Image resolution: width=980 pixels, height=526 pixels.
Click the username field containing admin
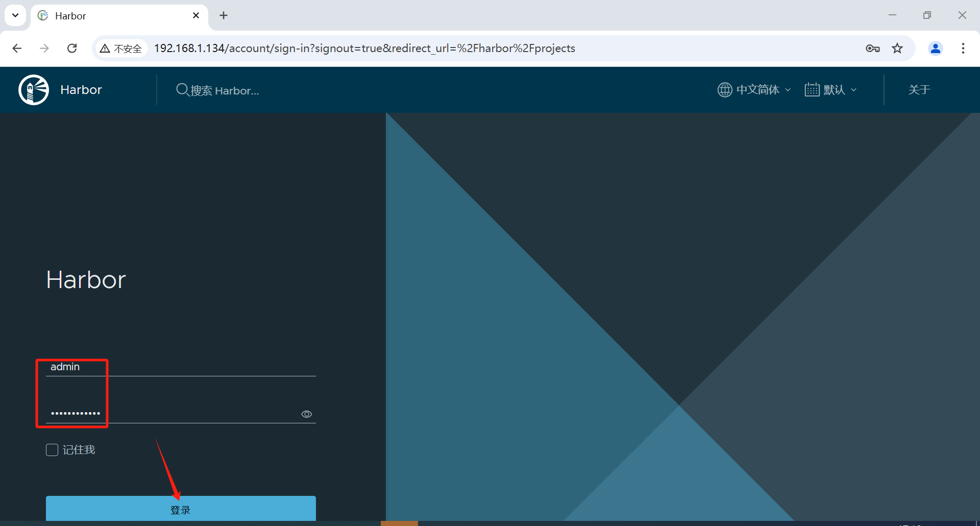tap(181, 367)
